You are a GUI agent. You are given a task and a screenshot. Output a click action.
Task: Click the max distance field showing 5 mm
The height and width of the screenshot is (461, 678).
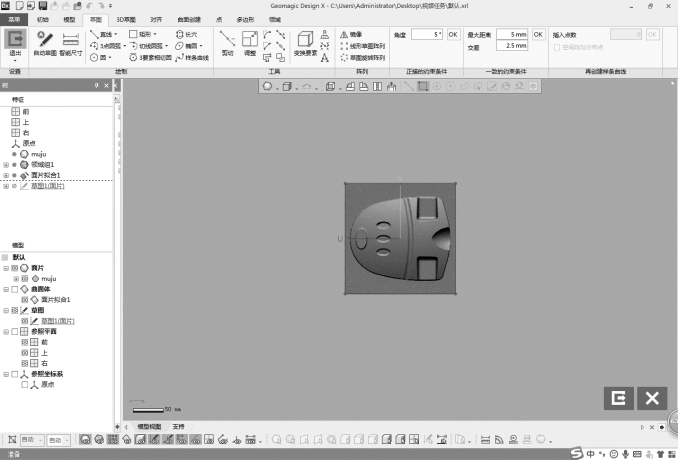512,34
